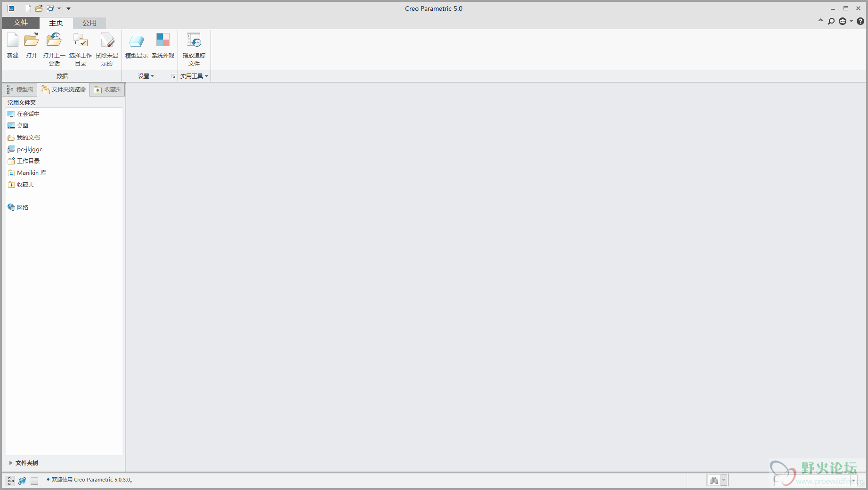Expand the 文件夹树 folder tree section
This screenshot has height=490, width=868.
tap(24, 463)
